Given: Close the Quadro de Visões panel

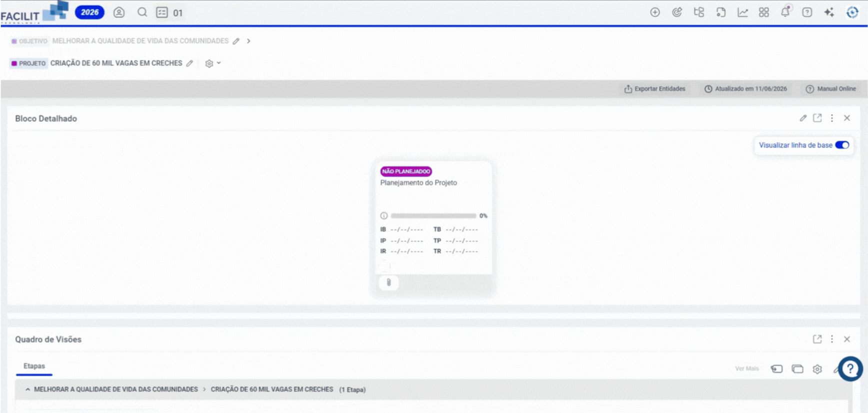Looking at the screenshot, I should (847, 339).
